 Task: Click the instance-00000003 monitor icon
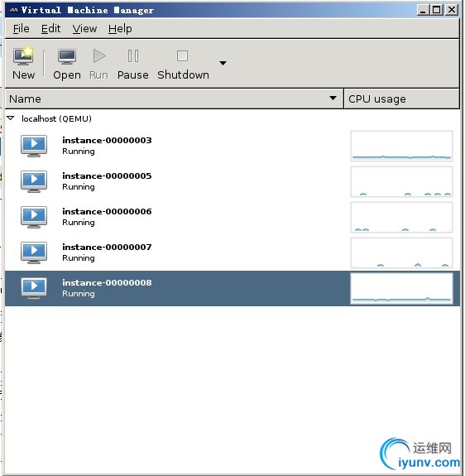click(x=34, y=146)
